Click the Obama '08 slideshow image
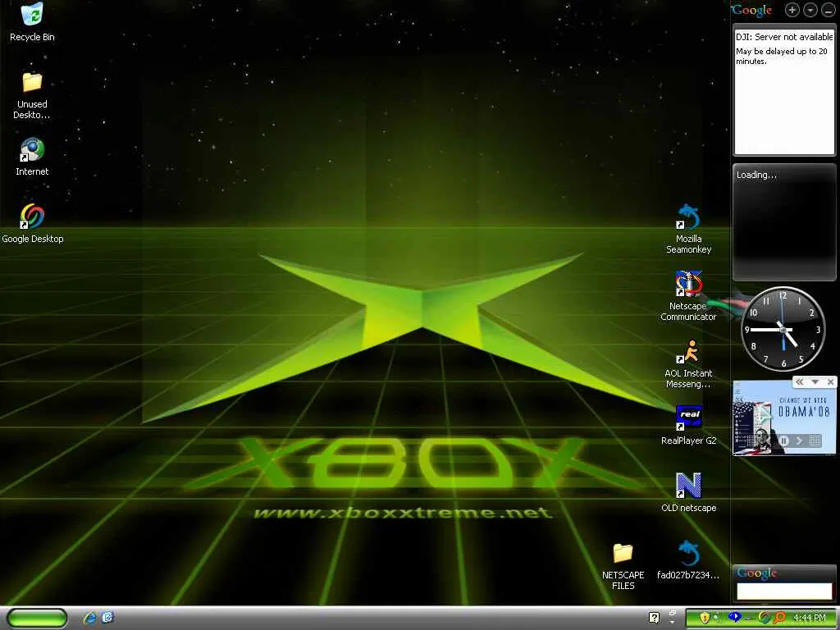This screenshot has width=840, height=630. click(783, 418)
